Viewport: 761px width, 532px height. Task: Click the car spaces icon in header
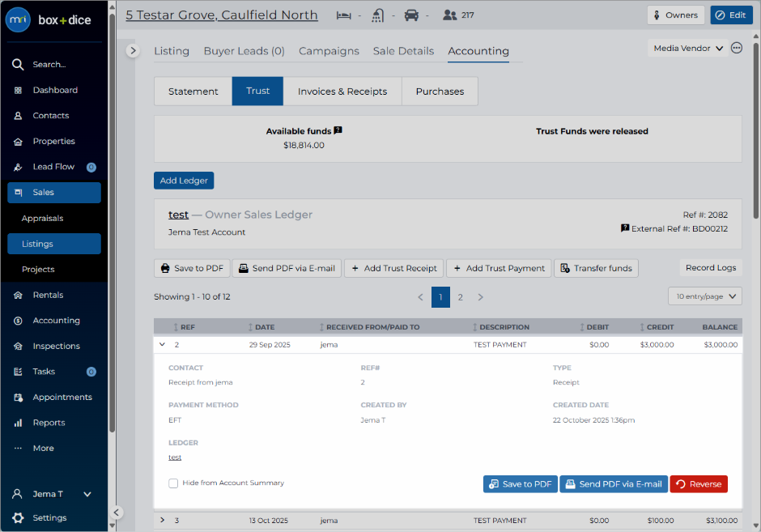tap(411, 15)
